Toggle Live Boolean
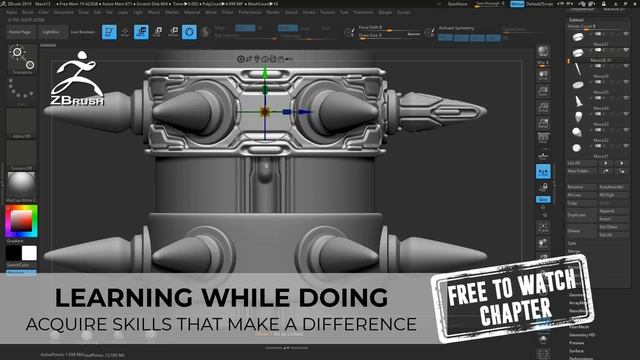Viewport: 640px width, 360px height. coord(83,32)
